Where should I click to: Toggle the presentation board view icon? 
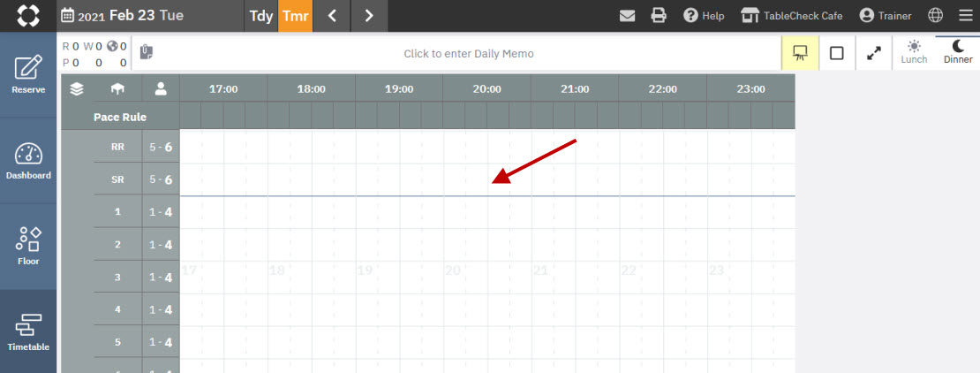pos(799,53)
